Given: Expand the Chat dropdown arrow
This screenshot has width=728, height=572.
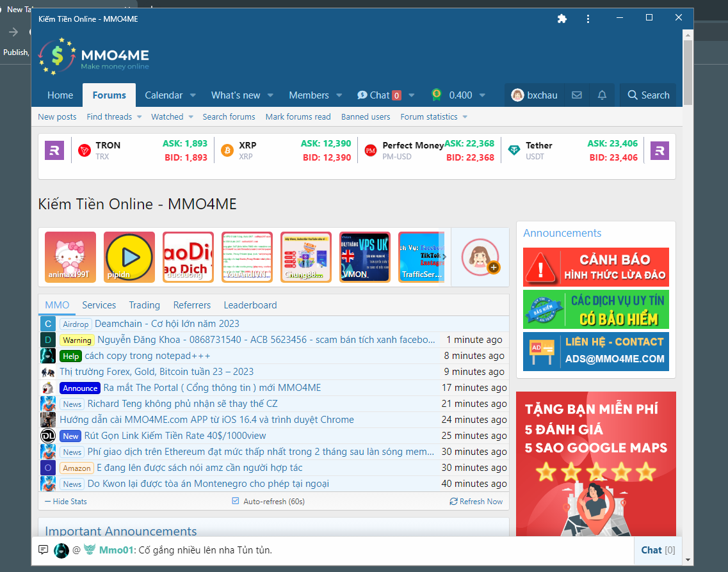Looking at the screenshot, I should click(x=411, y=95).
